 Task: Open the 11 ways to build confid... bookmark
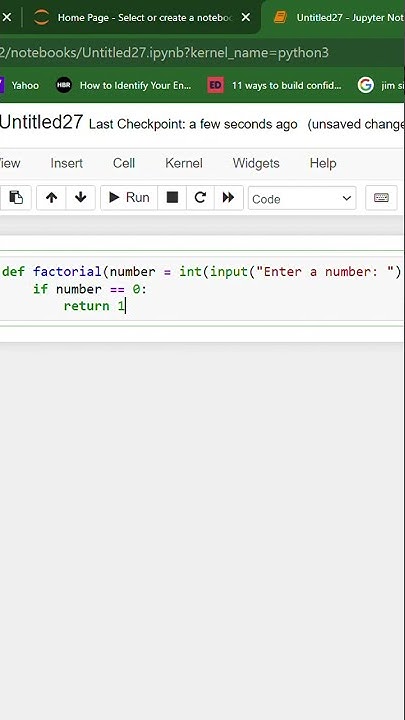tap(275, 85)
